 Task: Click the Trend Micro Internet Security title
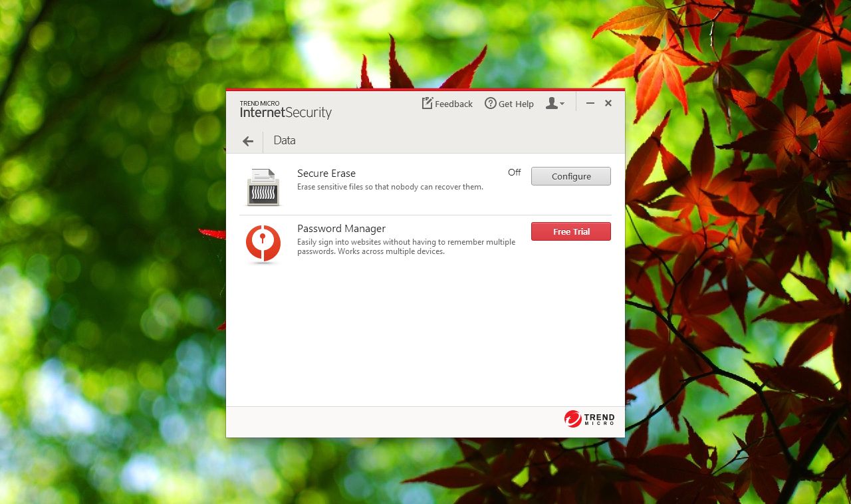[286, 109]
